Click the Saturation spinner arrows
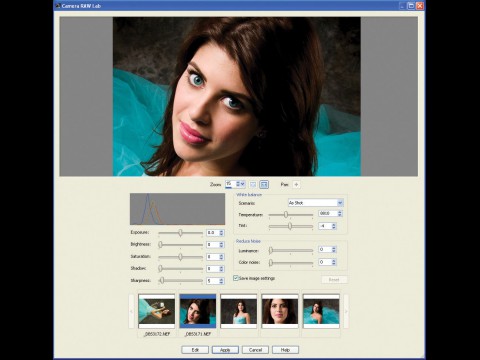Screen dimensions: 480x360 pos(221,257)
